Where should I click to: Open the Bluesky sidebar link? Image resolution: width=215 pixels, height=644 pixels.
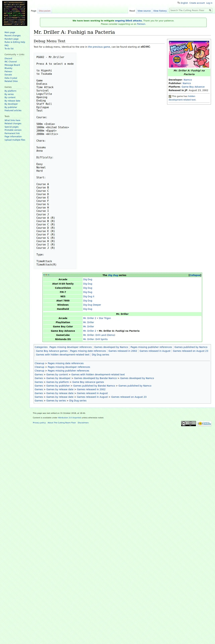click(x=8, y=68)
